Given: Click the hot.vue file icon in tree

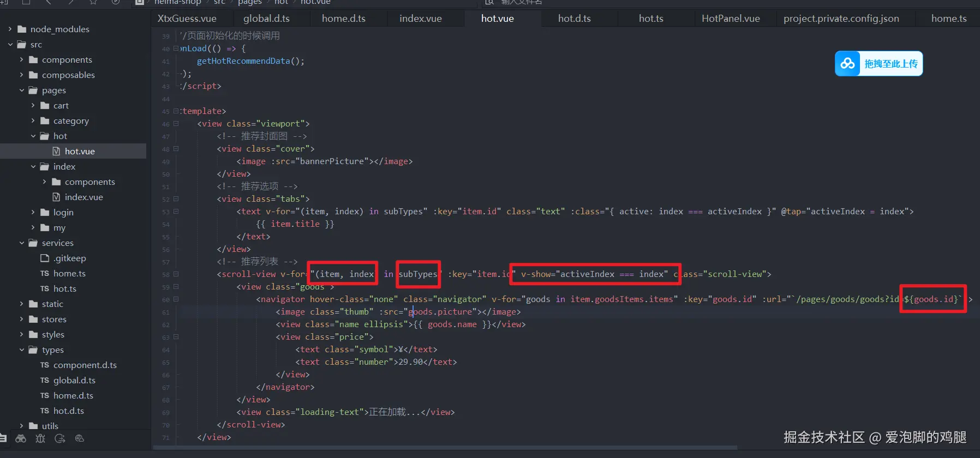Looking at the screenshot, I should pos(56,151).
